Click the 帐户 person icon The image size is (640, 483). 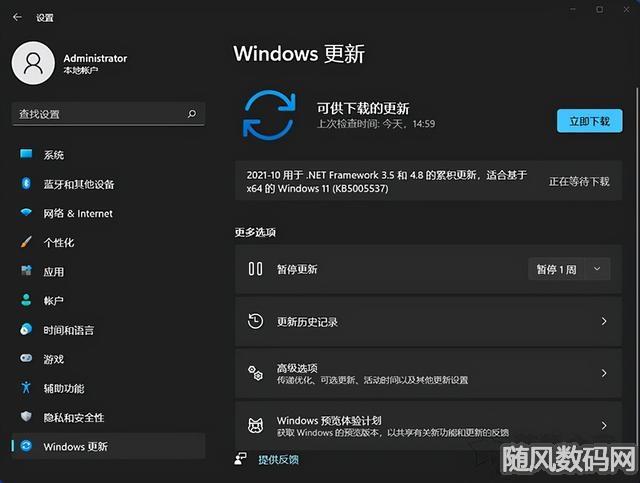click(x=26, y=300)
